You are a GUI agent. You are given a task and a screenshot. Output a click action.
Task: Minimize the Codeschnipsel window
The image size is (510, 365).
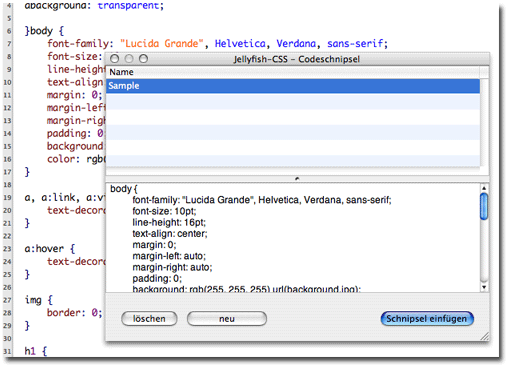pos(129,59)
